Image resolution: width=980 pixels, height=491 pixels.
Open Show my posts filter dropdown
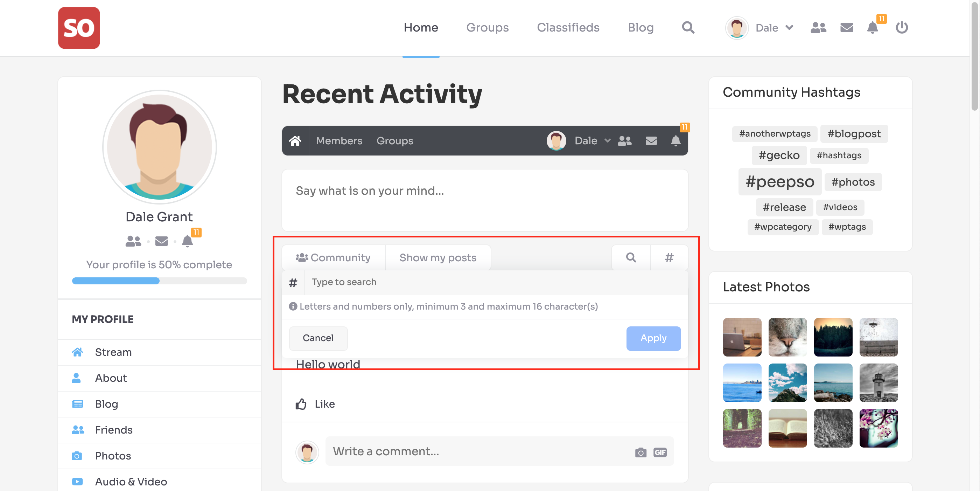[438, 258]
